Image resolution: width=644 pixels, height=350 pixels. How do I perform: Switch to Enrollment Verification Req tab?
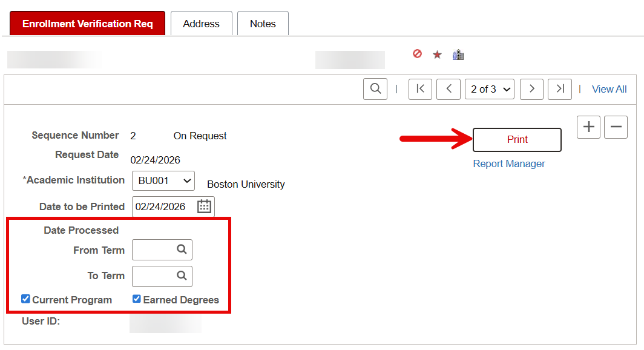(x=88, y=24)
